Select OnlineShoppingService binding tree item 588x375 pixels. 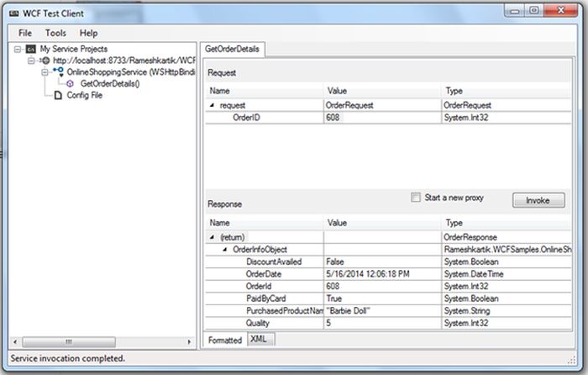[x=131, y=72]
